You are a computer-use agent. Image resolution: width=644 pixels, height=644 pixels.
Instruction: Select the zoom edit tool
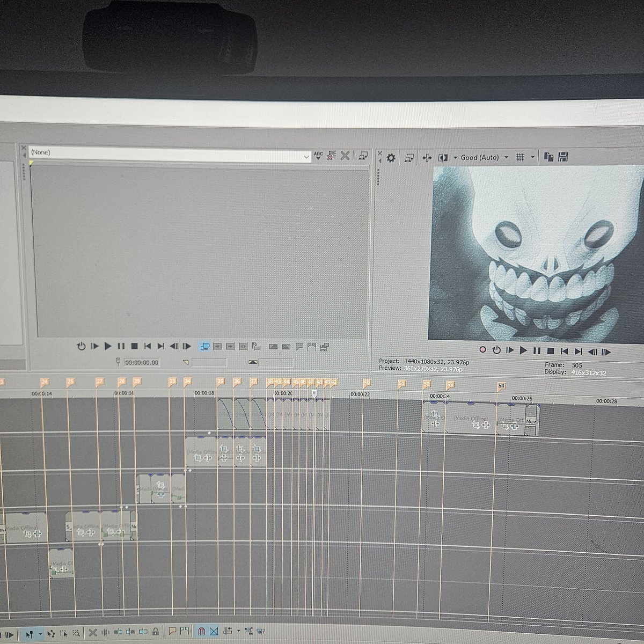tap(76, 633)
